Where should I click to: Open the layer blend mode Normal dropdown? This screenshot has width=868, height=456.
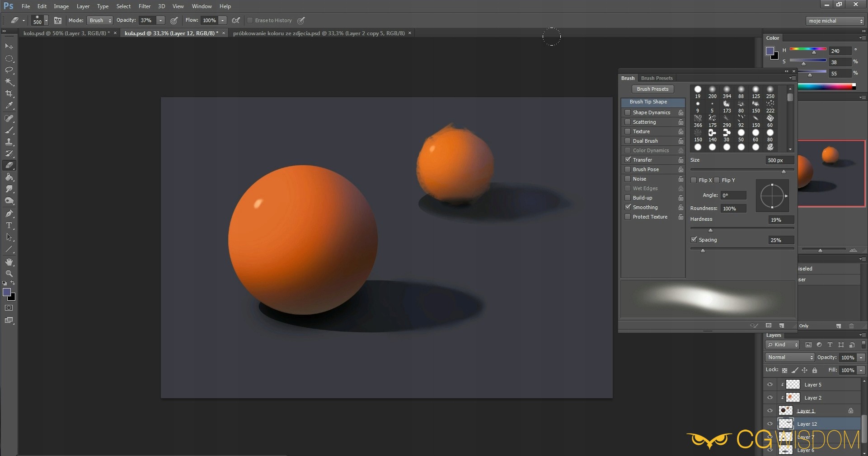tap(789, 357)
